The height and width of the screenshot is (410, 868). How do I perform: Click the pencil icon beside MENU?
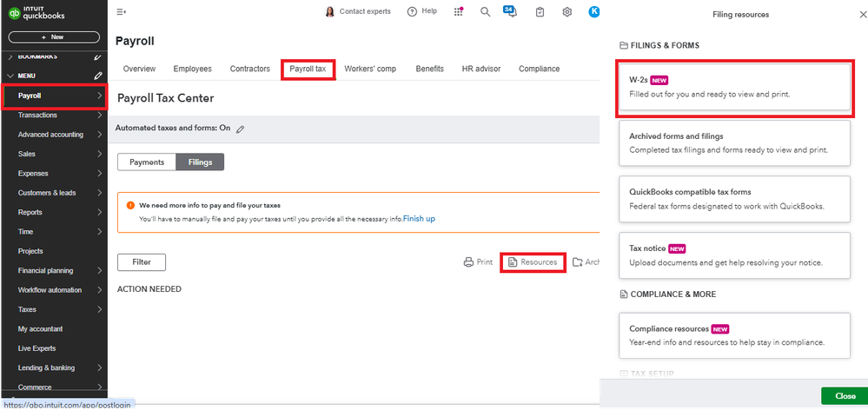(98, 76)
